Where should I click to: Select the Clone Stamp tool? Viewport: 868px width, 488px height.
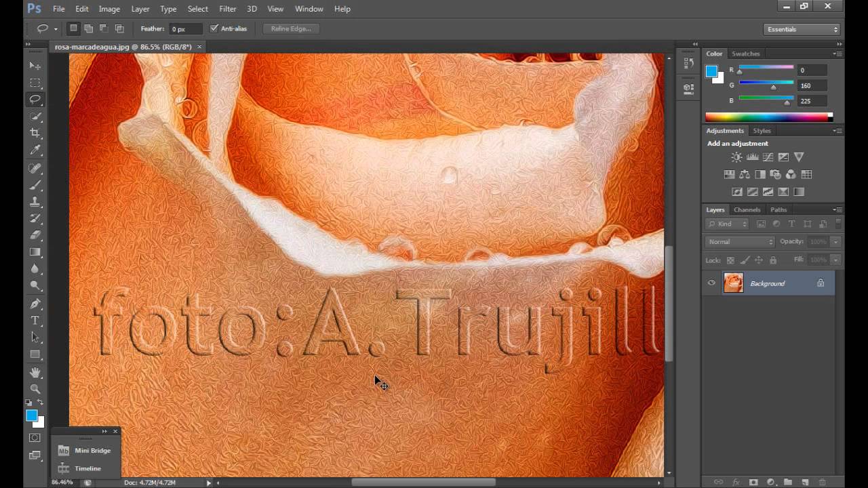click(35, 201)
